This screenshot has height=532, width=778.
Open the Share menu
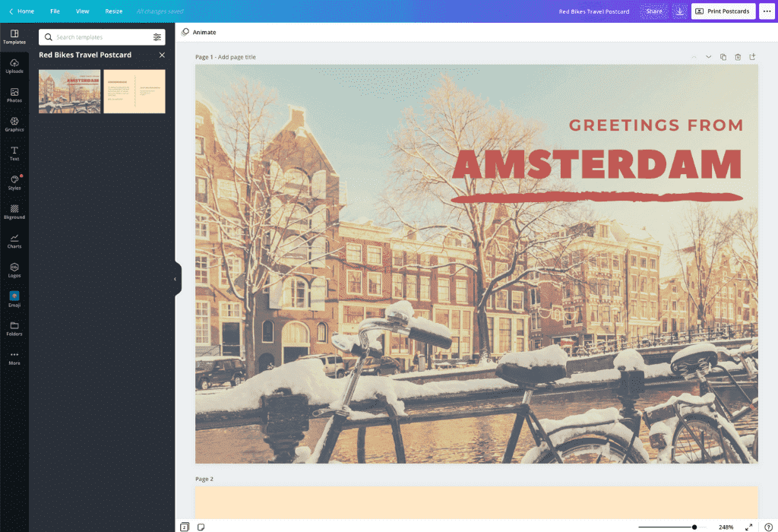655,11
